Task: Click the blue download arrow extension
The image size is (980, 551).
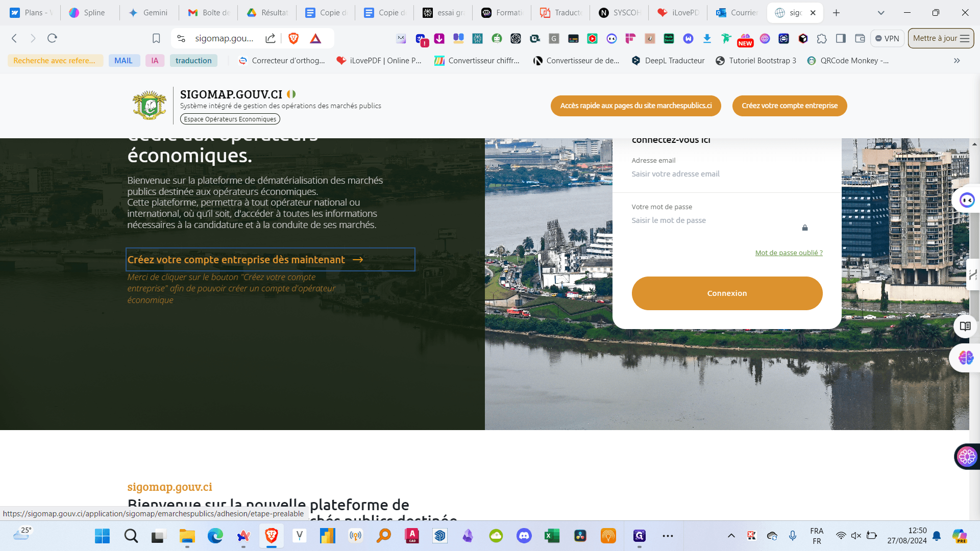Action: coord(707,38)
